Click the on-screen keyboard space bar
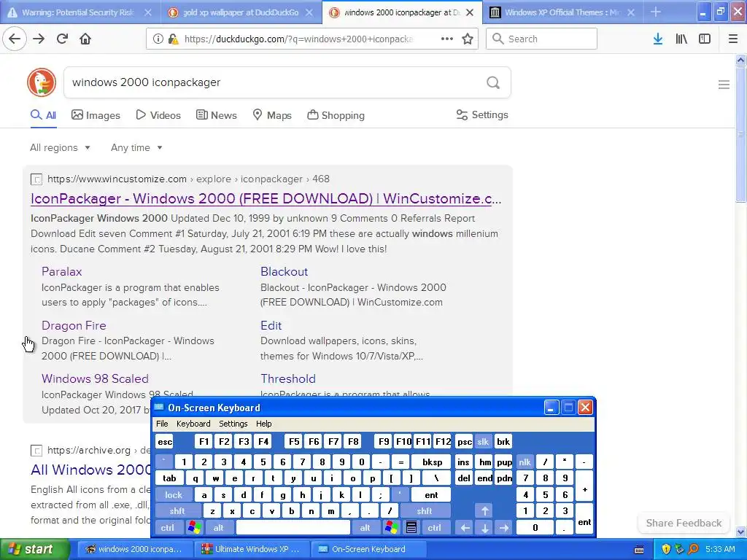Viewport: 747px width, 560px height. 293,528
